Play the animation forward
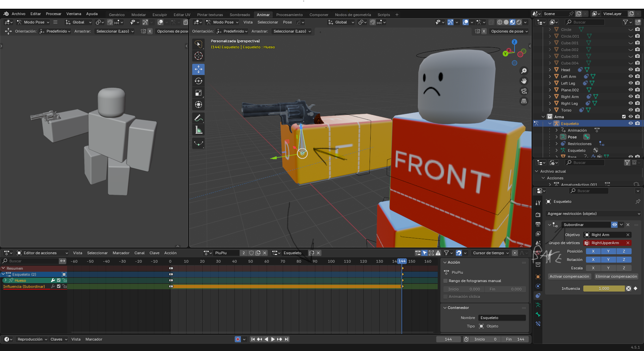The width and height of the screenshot is (644, 351). click(273, 339)
